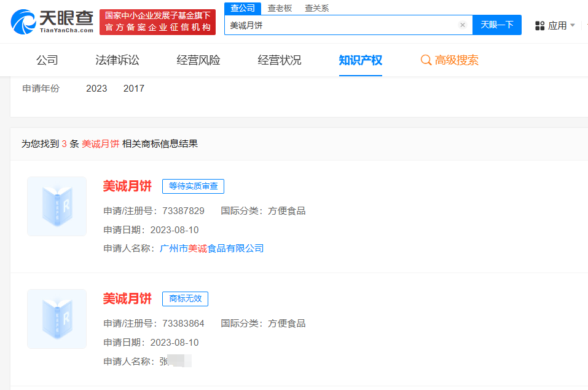Switch to 查老板 search tab
Viewport: 588px width, 390px height.
tap(280, 8)
